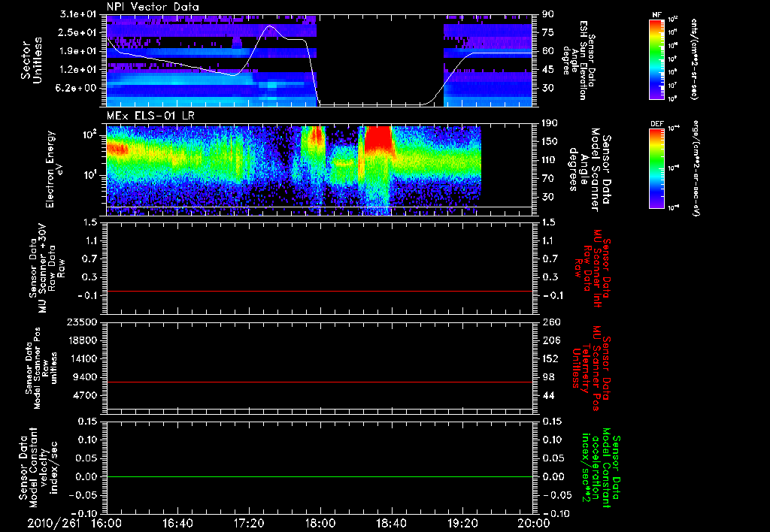The image size is (770, 532).
Task: Click the 4700 scanner position tick label
Action: tap(84, 395)
